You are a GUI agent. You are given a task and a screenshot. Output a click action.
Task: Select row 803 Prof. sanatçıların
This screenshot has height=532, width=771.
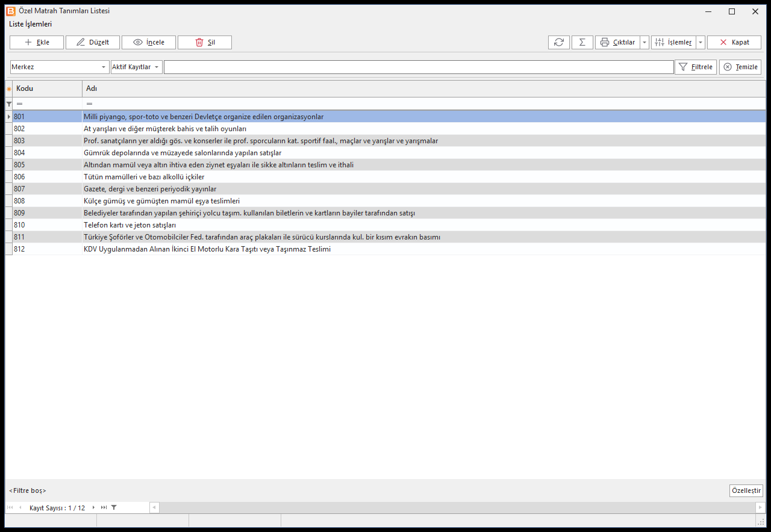click(385, 141)
